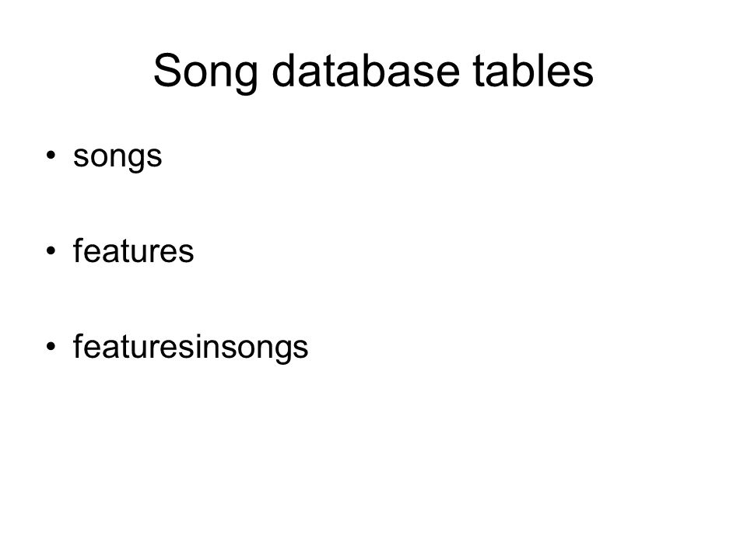Click the "insongs" ending of the last bullet
The height and width of the screenshot is (560, 747).
252,348
